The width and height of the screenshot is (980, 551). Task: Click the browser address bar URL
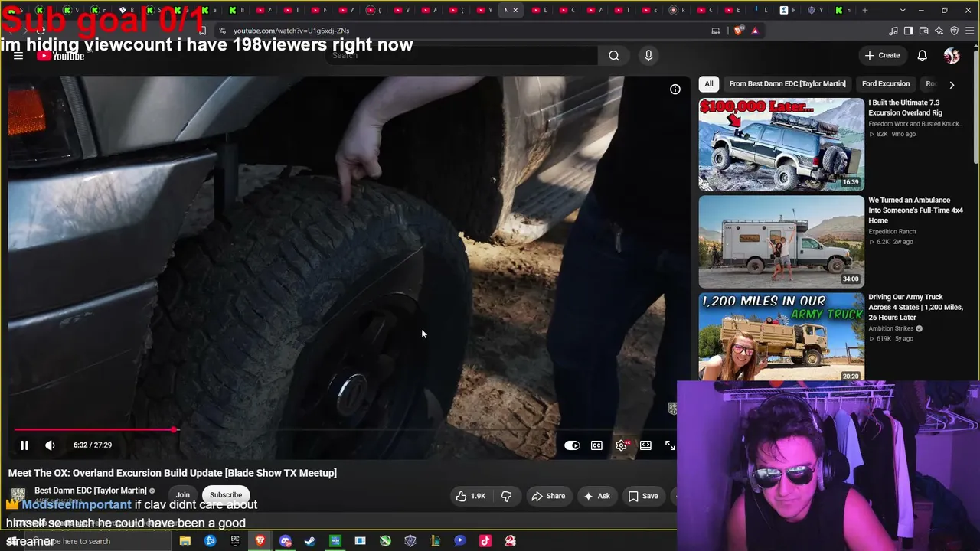291,31
